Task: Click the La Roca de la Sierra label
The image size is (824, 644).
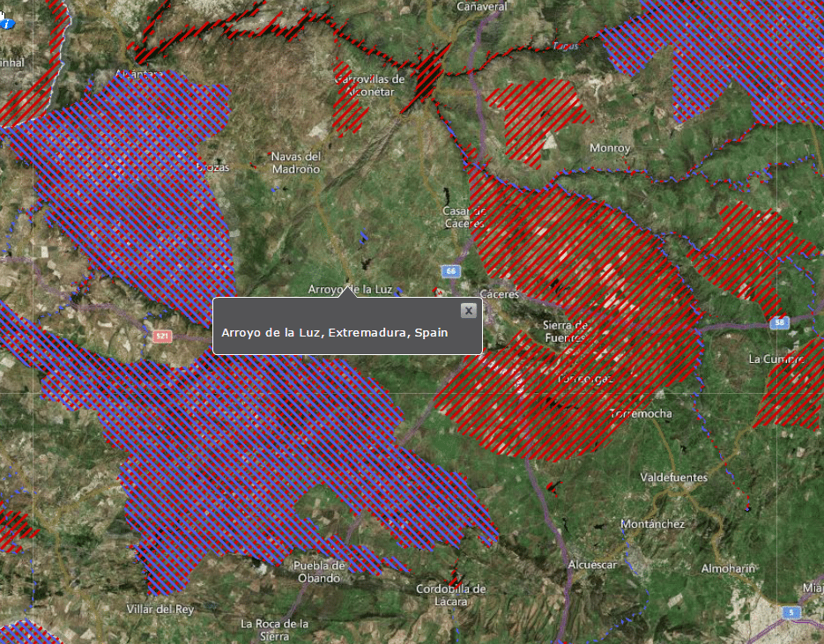Action: click(x=275, y=630)
